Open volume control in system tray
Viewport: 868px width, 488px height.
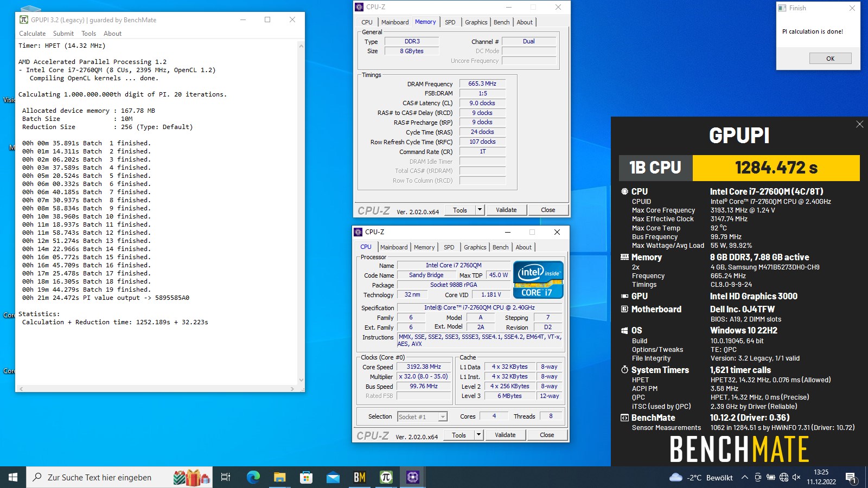coord(796,478)
